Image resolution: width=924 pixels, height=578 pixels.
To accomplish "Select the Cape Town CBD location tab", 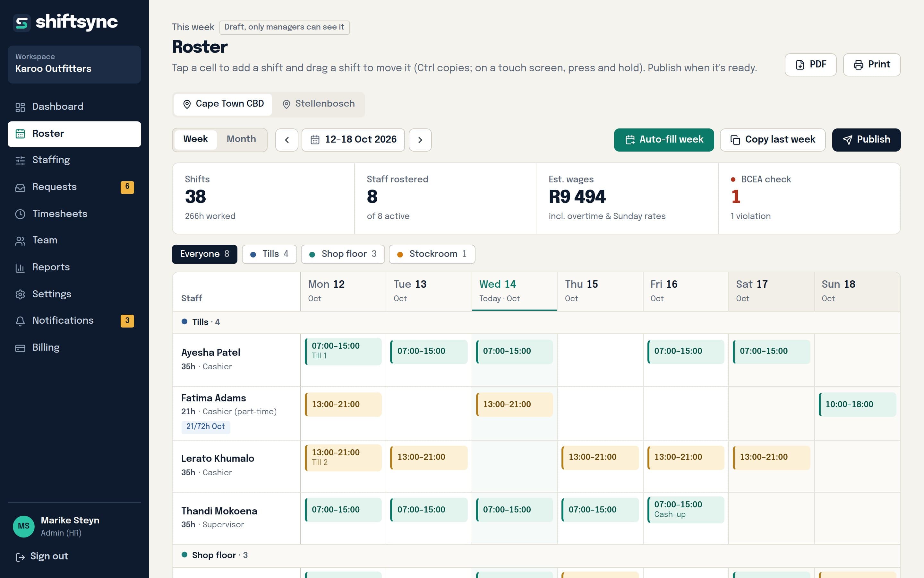I will click(223, 104).
